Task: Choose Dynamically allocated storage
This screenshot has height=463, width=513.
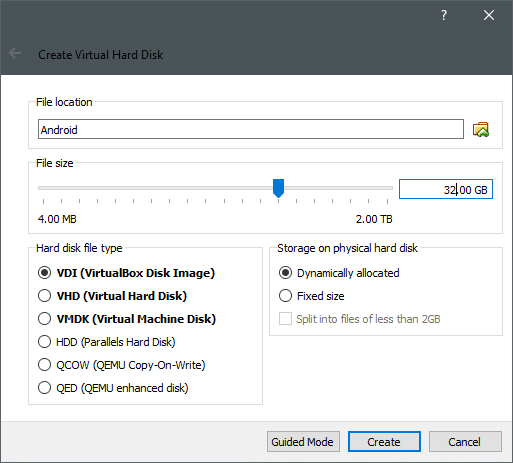Action: click(x=339, y=273)
